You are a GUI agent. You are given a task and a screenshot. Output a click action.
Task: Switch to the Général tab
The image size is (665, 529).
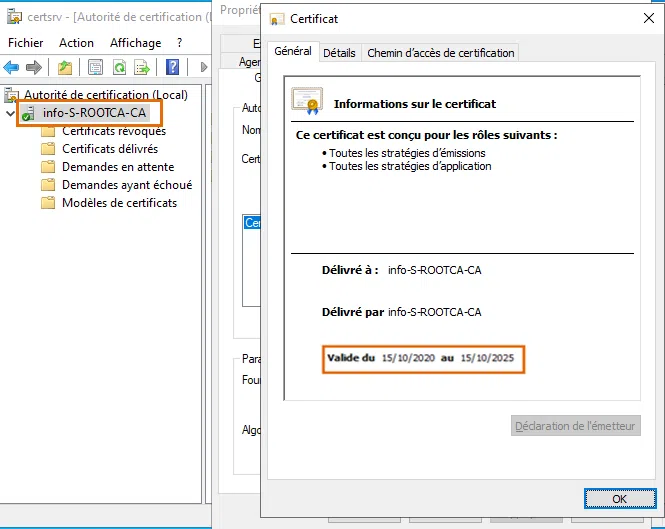(293, 51)
